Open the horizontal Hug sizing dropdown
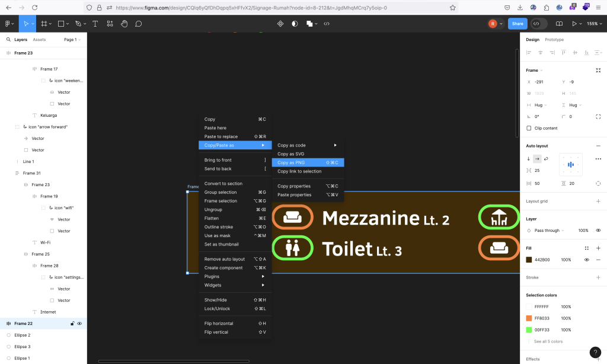The height and width of the screenshot is (364, 607). (539, 105)
